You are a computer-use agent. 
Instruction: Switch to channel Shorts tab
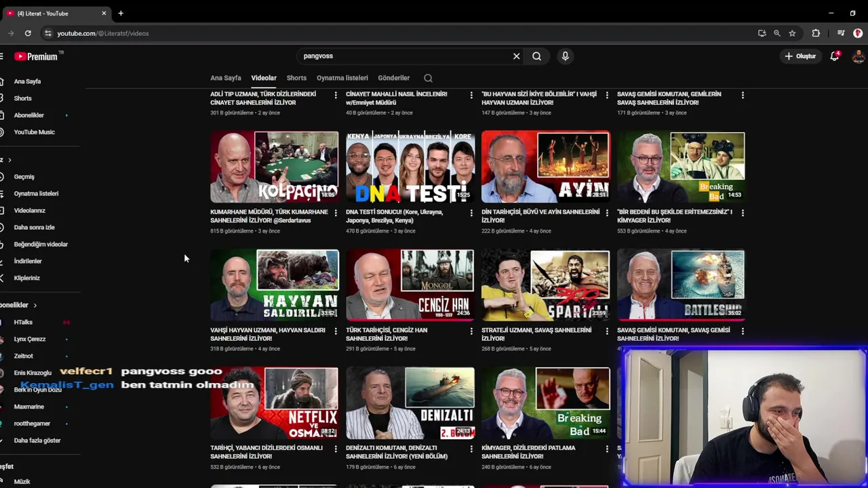click(296, 78)
